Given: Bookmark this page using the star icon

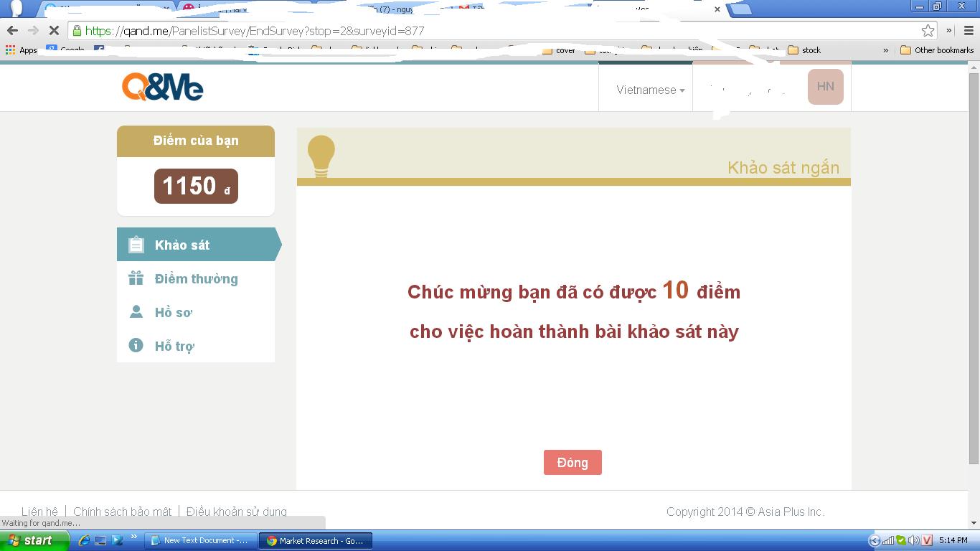Looking at the screenshot, I should pyautogui.click(x=928, y=30).
